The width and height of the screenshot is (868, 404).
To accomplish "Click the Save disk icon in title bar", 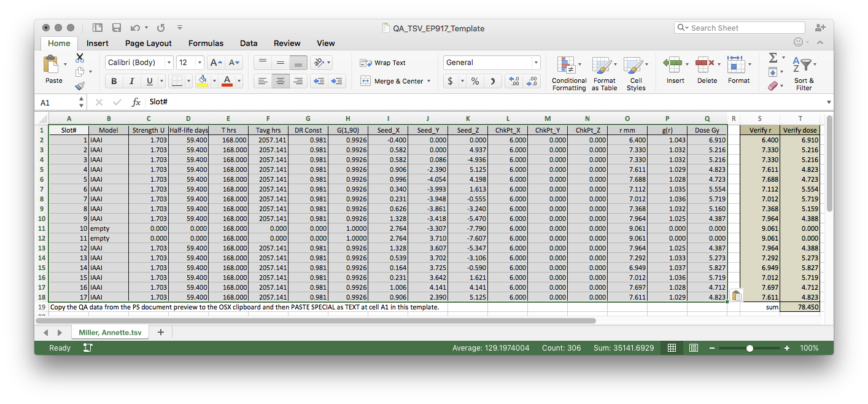I will coord(116,28).
